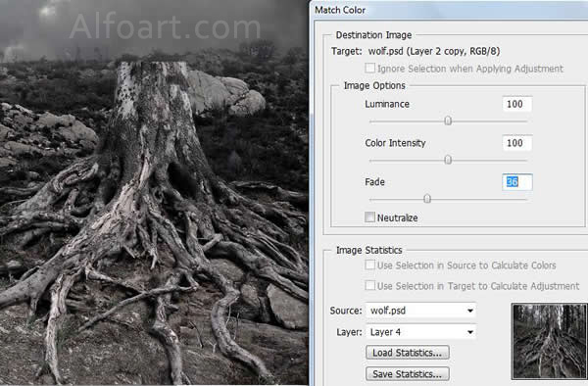Click the target text 'wolf.psd (Layer 2 copy, RGB/8)'
The image size is (588, 386).
pyautogui.click(x=434, y=51)
